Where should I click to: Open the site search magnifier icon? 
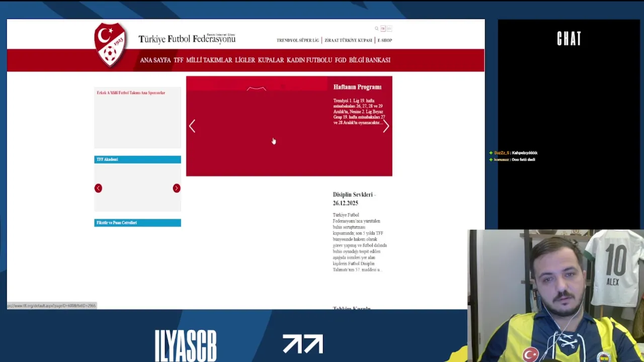point(376,29)
